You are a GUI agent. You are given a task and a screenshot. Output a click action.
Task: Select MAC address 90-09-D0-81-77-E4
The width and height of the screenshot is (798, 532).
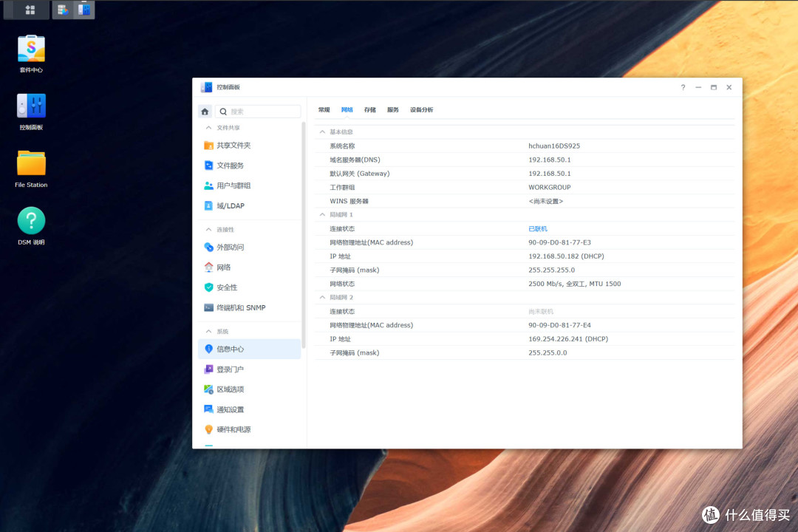point(560,325)
